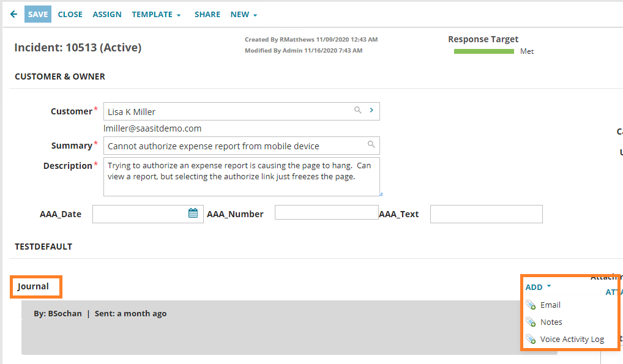This screenshot has height=364, width=623.
Task: Select the Voice Activity Log icon
Action: click(531, 339)
